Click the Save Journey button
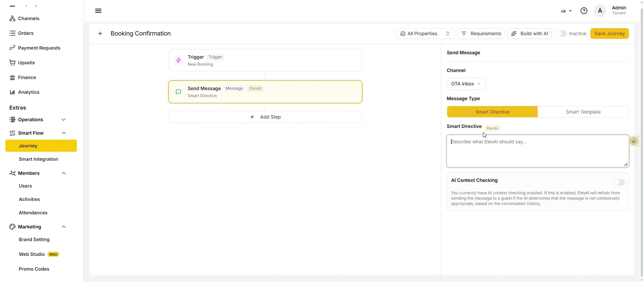The image size is (644, 282). [609, 33]
